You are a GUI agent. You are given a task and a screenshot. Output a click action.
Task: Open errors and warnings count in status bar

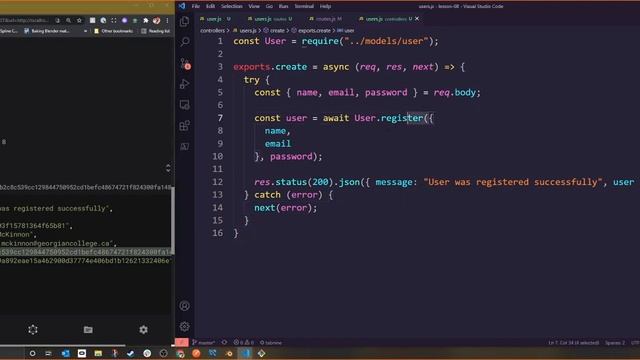pos(243,342)
